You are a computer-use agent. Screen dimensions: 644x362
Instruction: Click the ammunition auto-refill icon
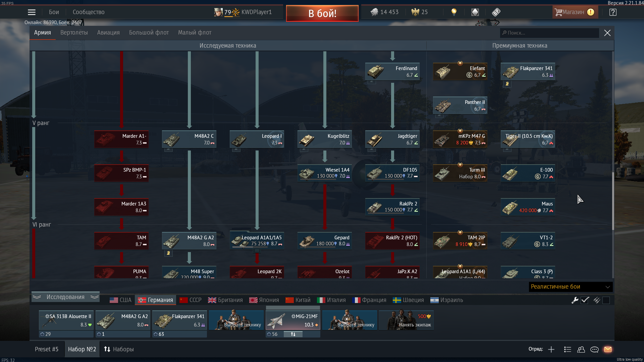[x=597, y=300]
